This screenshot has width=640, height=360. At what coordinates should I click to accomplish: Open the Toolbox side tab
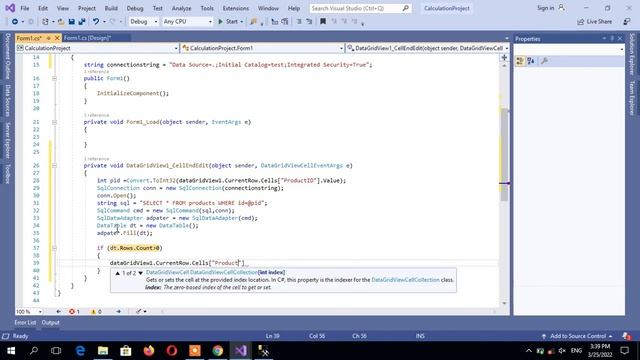(x=7, y=173)
